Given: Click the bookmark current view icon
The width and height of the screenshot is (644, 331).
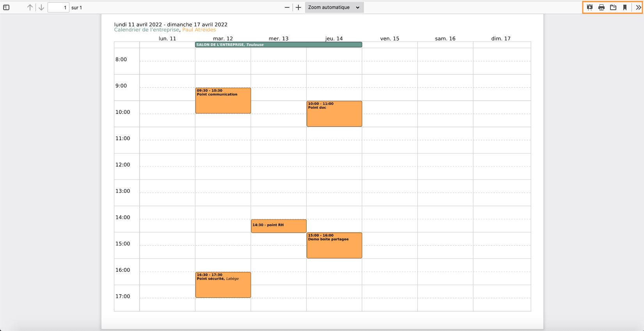Looking at the screenshot, I should pos(625,7).
